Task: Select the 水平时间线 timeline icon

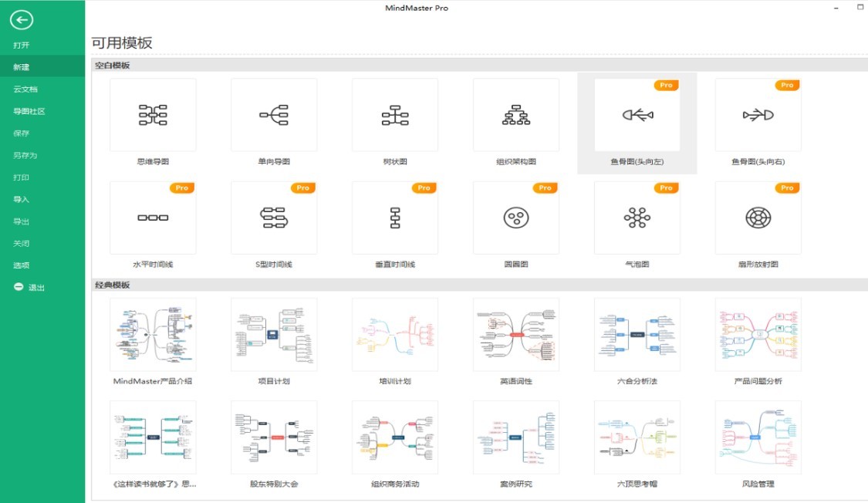Action: point(153,218)
